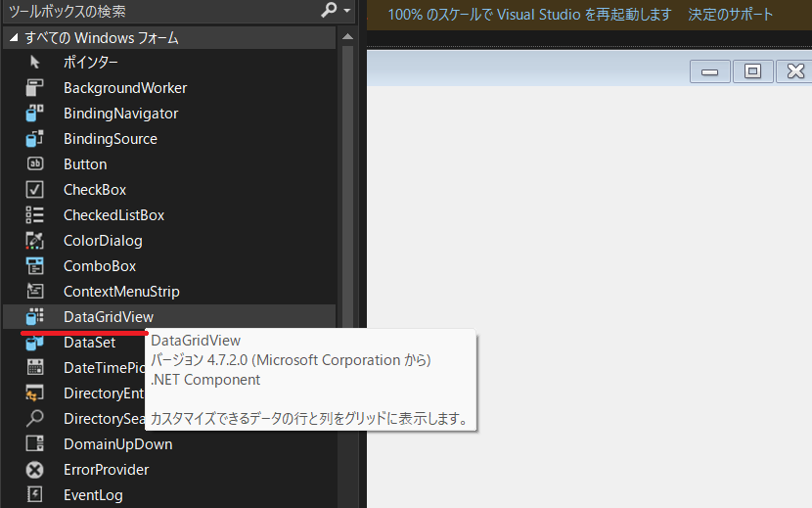Click the toolbox vertical scrollbar

coord(347,196)
